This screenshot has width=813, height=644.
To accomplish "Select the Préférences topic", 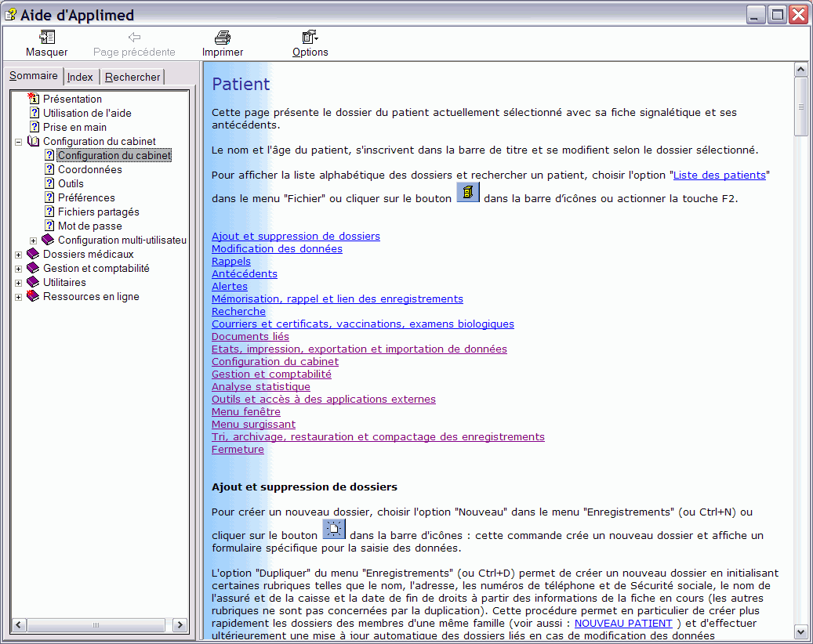I will 86,197.
